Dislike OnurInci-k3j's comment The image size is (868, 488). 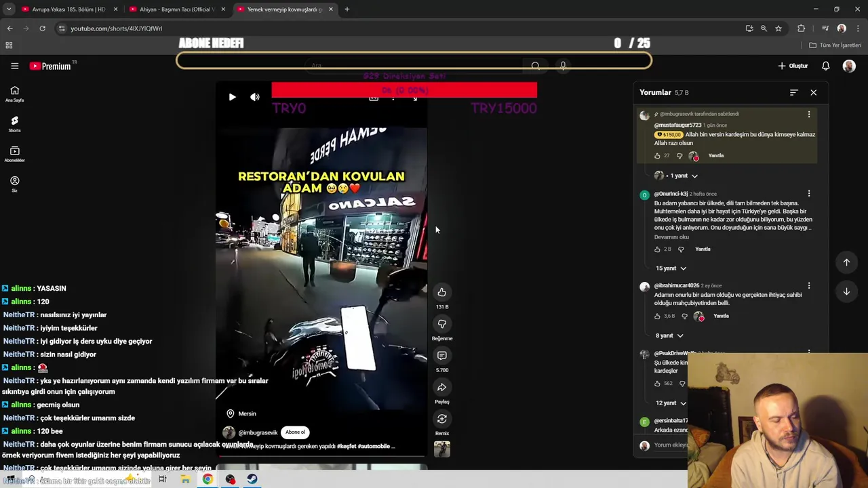(x=681, y=249)
